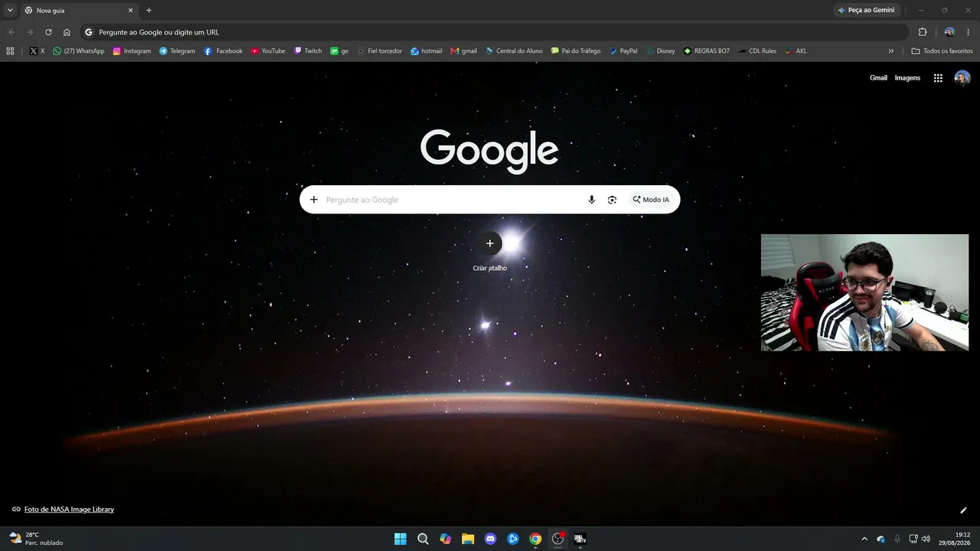Open the ge bookmark
Image resolution: width=980 pixels, height=551 pixels.
pyautogui.click(x=339, y=51)
